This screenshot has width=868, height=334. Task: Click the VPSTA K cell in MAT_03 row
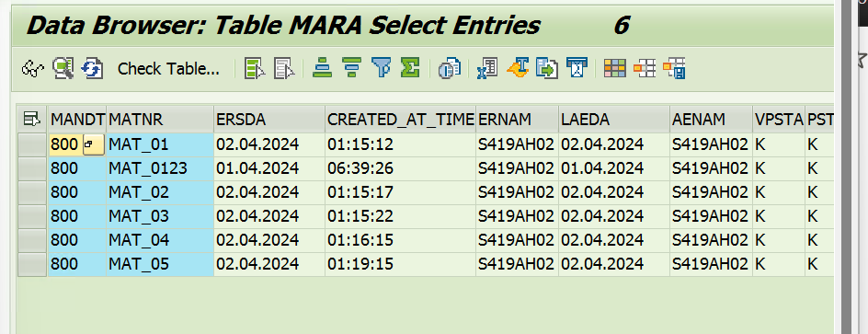(778, 216)
